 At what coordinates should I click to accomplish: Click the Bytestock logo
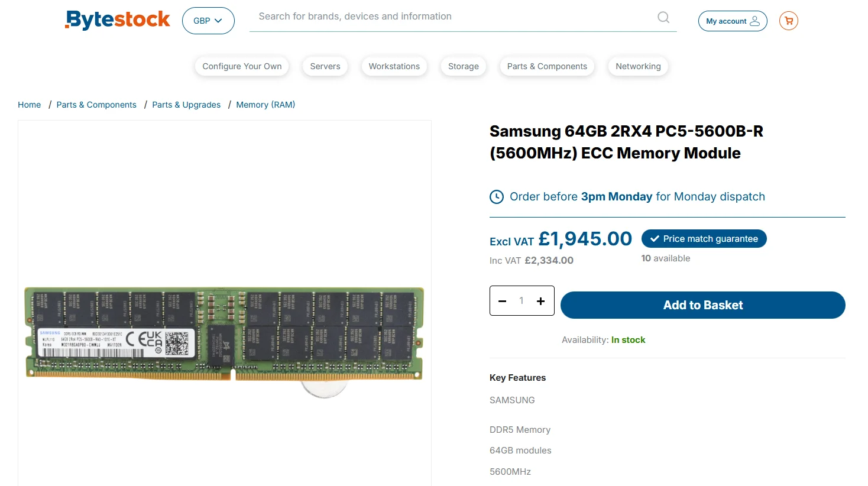[118, 20]
